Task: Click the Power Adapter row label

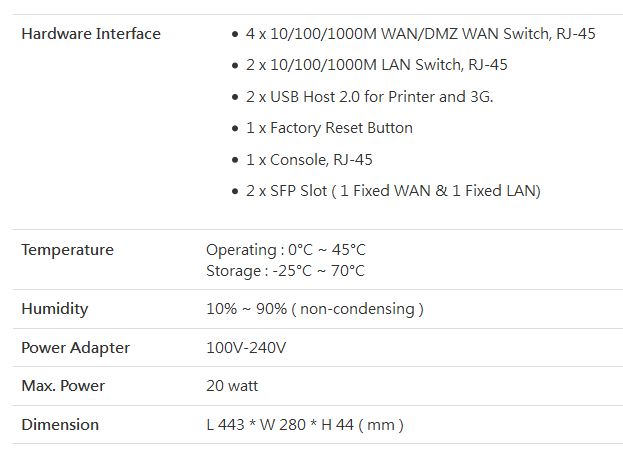Action: click(x=76, y=348)
